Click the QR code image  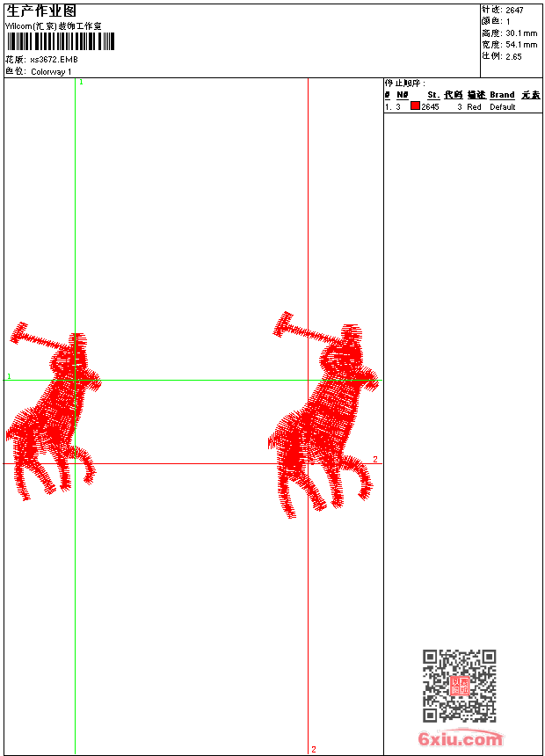460,686
